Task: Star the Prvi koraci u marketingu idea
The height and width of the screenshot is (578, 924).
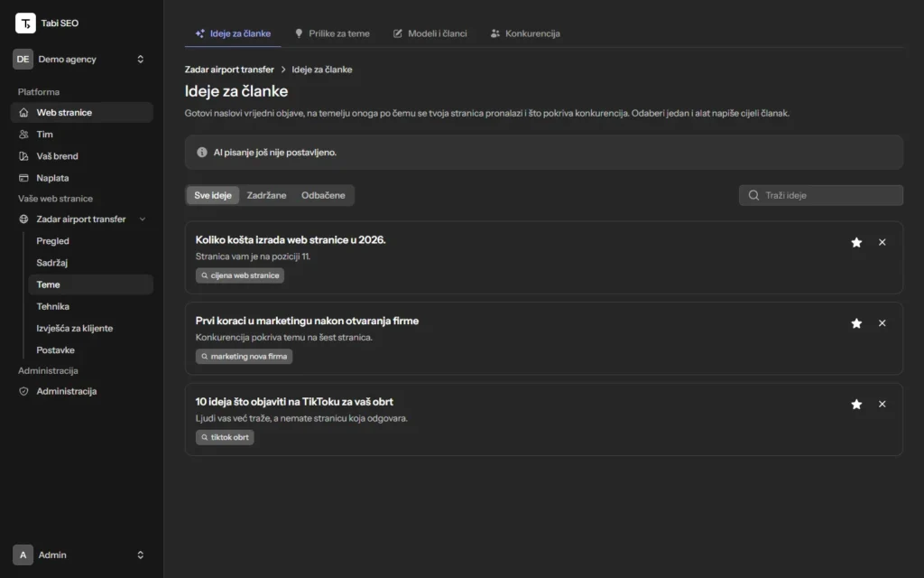Action: coord(856,323)
